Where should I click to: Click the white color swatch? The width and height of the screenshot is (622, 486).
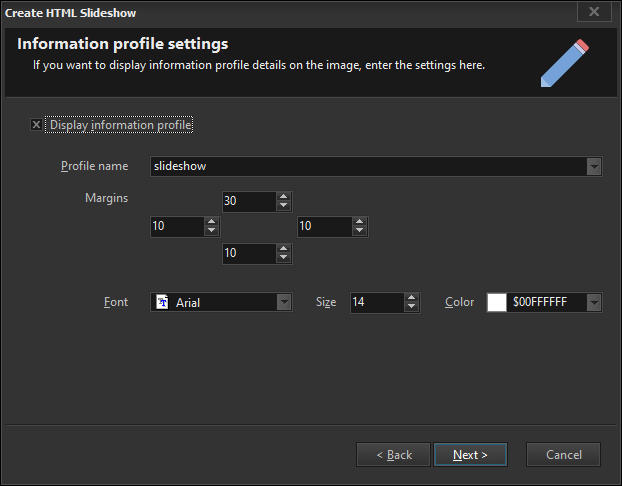point(497,302)
